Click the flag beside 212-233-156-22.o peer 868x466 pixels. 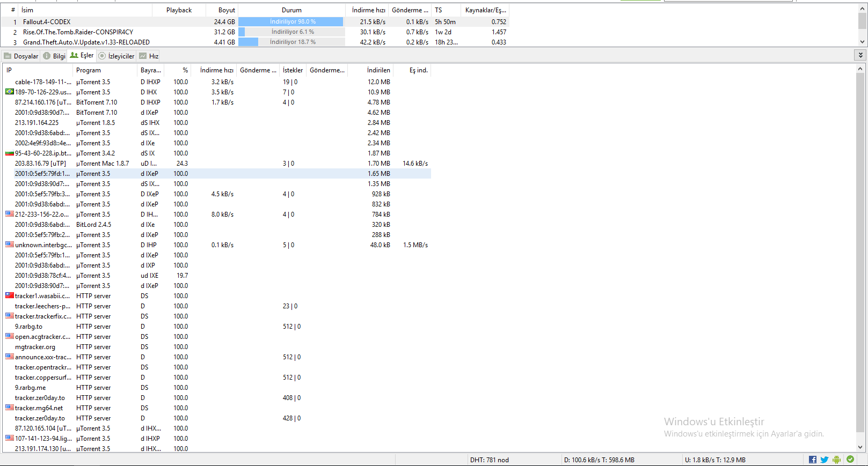point(10,214)
